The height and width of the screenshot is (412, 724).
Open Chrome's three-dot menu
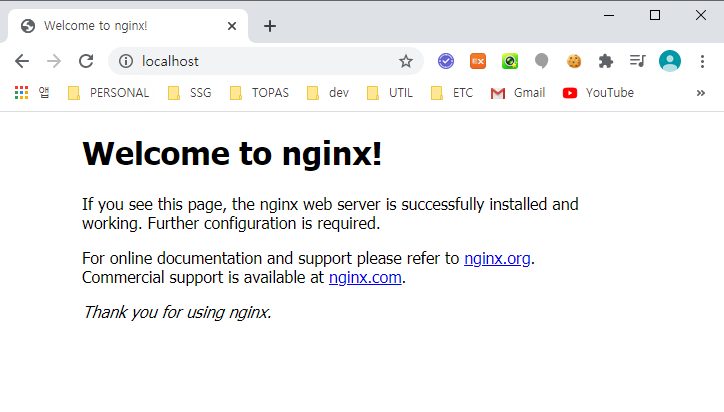point(702,61)
